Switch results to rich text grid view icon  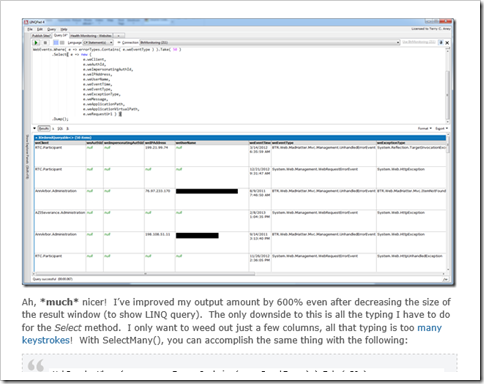[x=56, y=43]
